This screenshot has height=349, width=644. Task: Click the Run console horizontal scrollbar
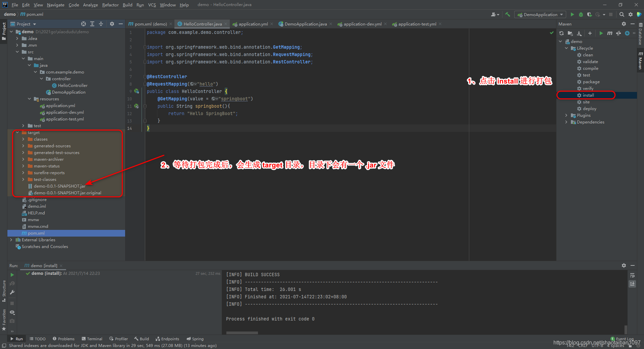point(242,333)
